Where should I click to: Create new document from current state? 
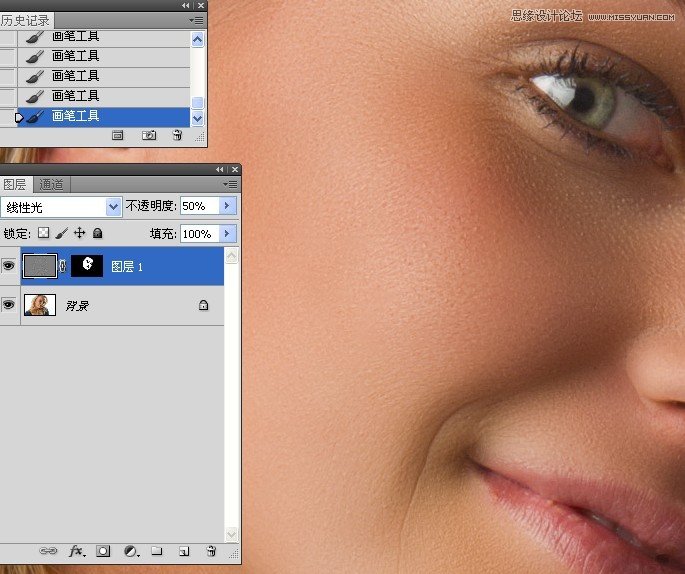(118, 135)
